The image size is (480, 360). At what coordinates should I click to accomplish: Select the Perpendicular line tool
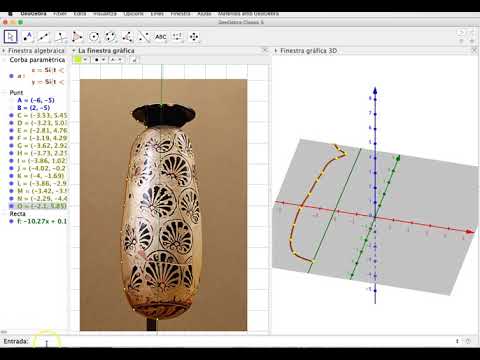click(61, 37)
